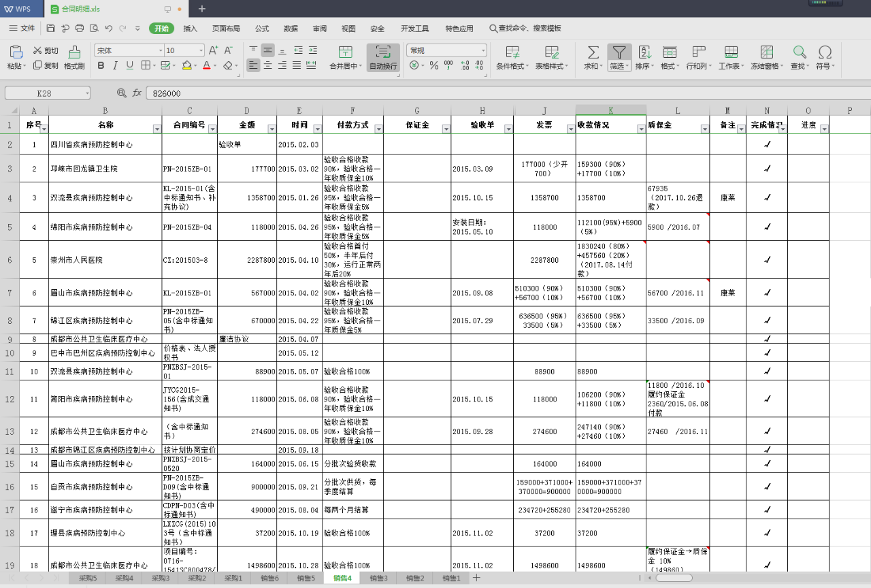Toggle the Filter (筛选) button
The height and width of the screenshot is (588, 871).
[x=619, y=52]
